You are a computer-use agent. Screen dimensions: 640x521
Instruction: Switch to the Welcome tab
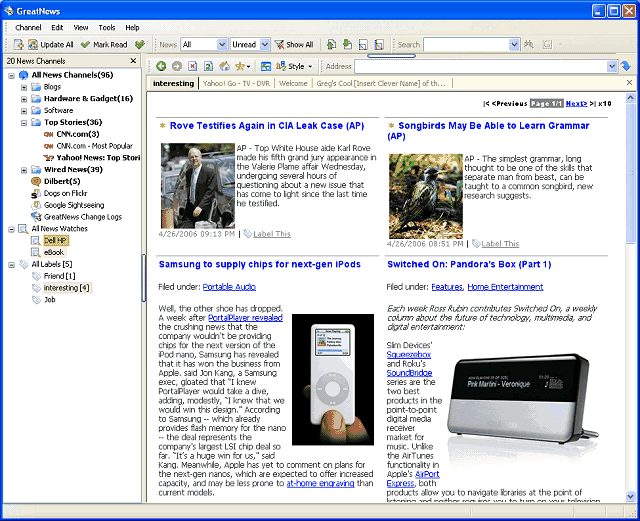[293, 83]
